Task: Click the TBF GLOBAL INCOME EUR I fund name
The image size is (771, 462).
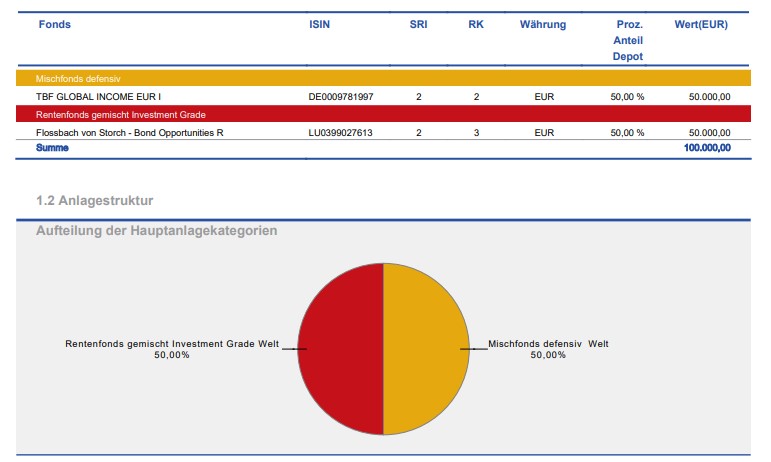Action: click(98, 97)
